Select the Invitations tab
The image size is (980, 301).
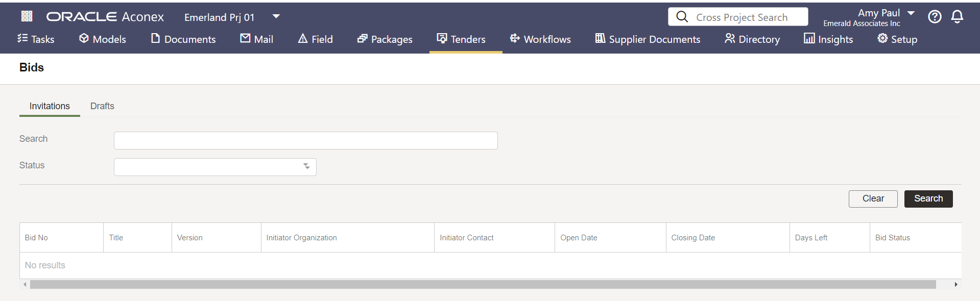tap(50, 106)
